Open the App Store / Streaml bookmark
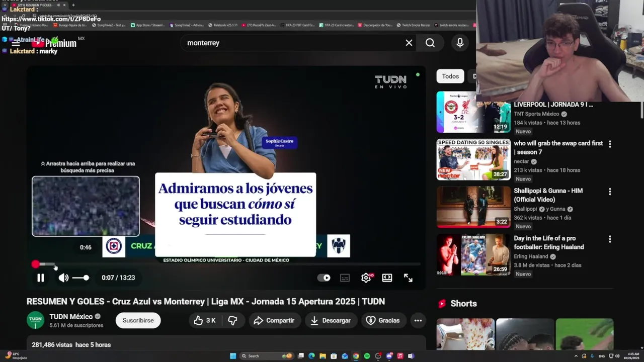The image size is (644, 362). tap(147, 25)
